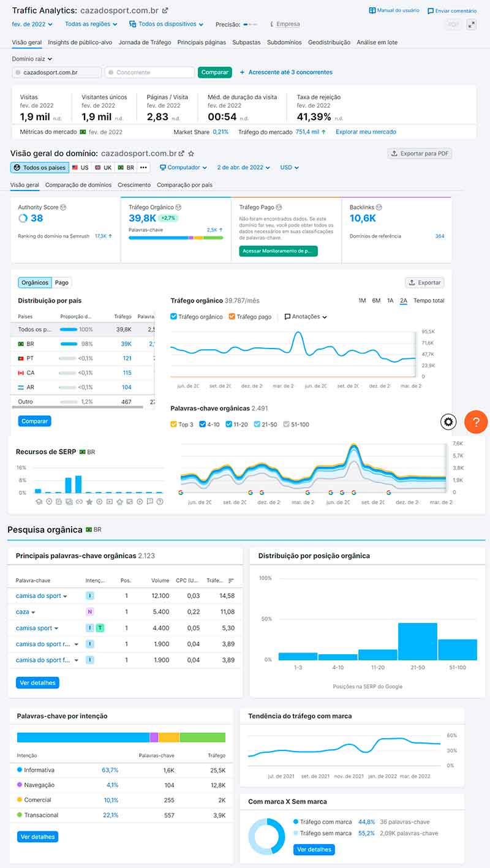Select the US flag country filter

pyautogui.click(x=80, y=168)
